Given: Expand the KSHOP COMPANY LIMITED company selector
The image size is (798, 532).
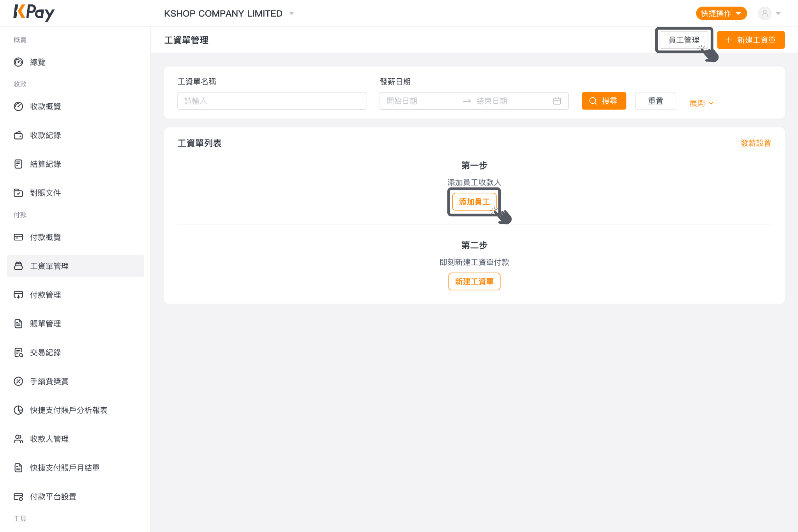Looking at the screenshot, I should tap(229, 14).
